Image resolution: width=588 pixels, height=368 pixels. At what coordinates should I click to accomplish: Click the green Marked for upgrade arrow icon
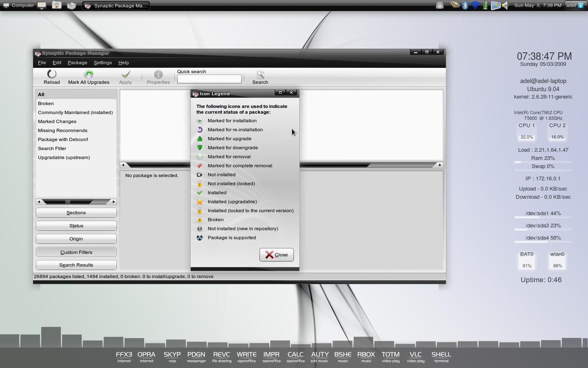click(x=200, y=139)
